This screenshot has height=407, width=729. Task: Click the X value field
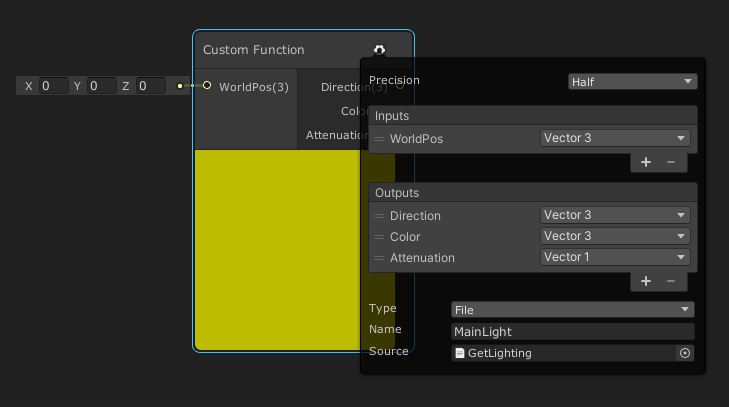coord(53,86)
